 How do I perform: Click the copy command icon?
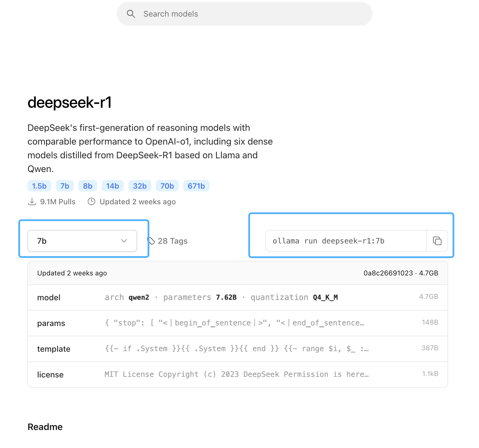click(x=437, y=241)
